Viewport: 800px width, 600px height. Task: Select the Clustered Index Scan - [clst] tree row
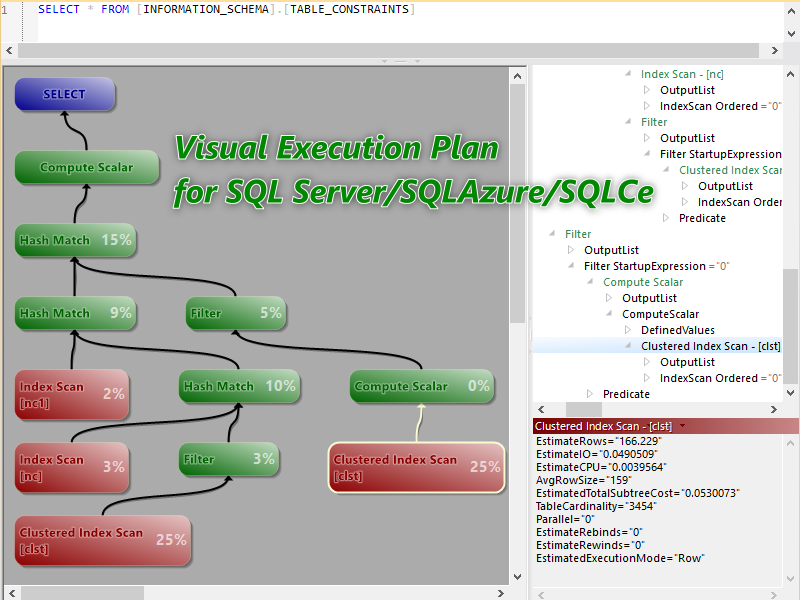tap(657, 346)
